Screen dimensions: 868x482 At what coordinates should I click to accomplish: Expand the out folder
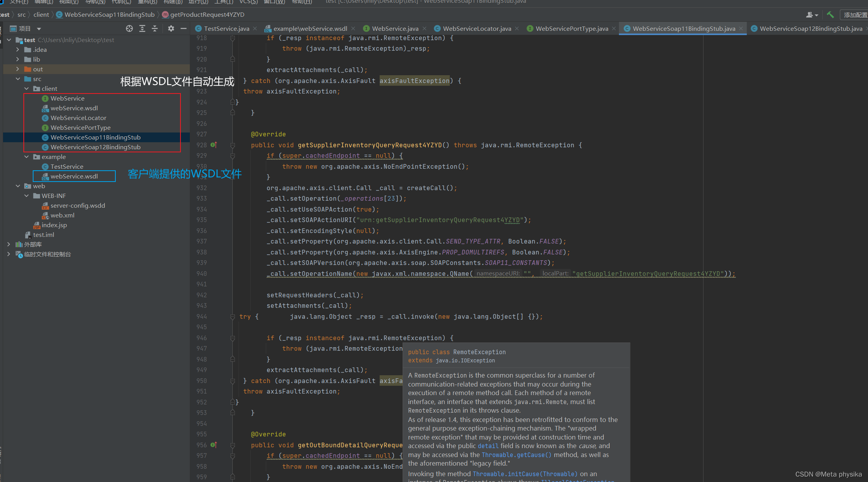tap(18, 69)
